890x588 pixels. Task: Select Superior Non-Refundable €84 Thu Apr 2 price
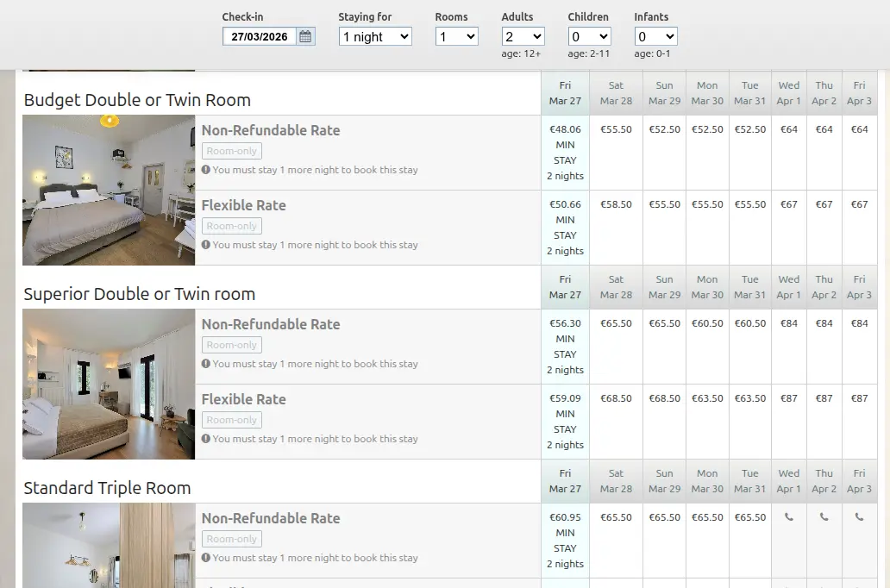pyautogui.click(x=824, y=323)
